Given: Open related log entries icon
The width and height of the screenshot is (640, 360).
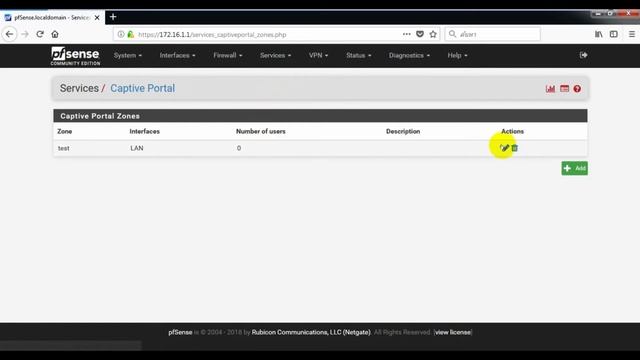Looking at the screenshot, I should (564, 89).
